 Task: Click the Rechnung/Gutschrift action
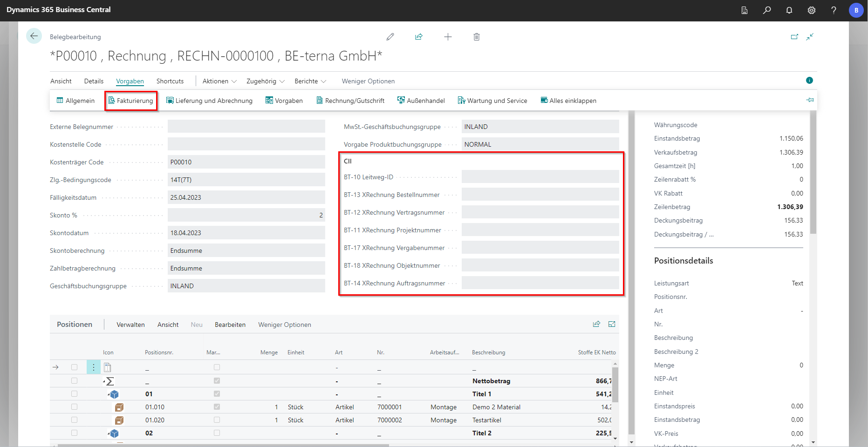[x=350, y=101]
